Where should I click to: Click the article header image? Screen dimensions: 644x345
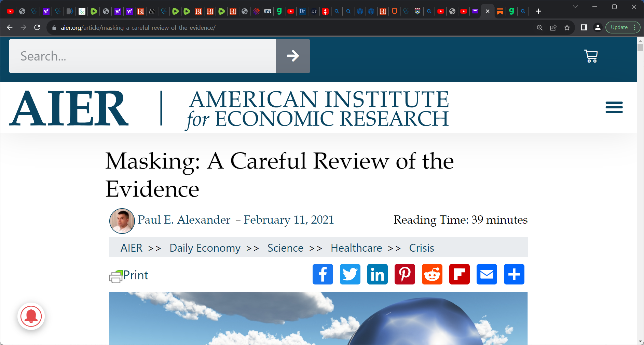pyautogui.click(x=318, y=318)
